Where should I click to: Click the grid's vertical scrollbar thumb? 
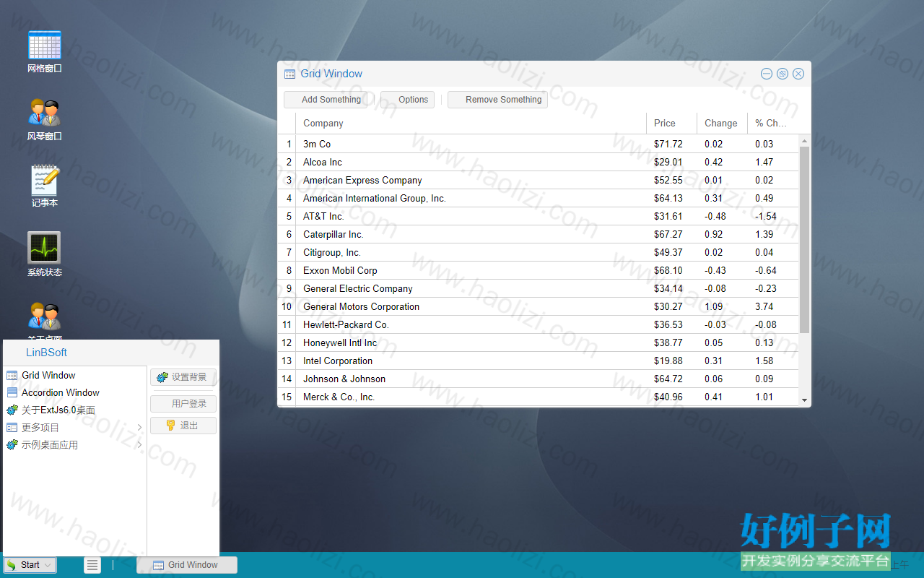pos(805,240)
